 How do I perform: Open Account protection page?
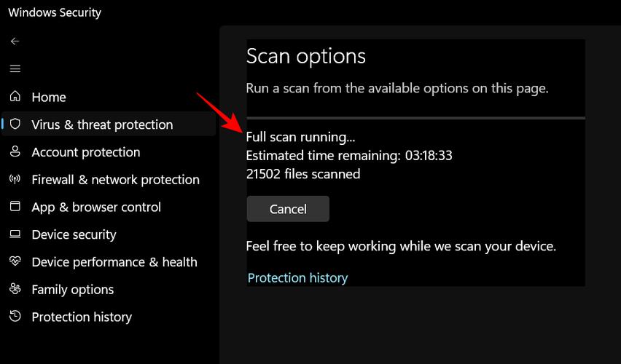coord(86,152)
